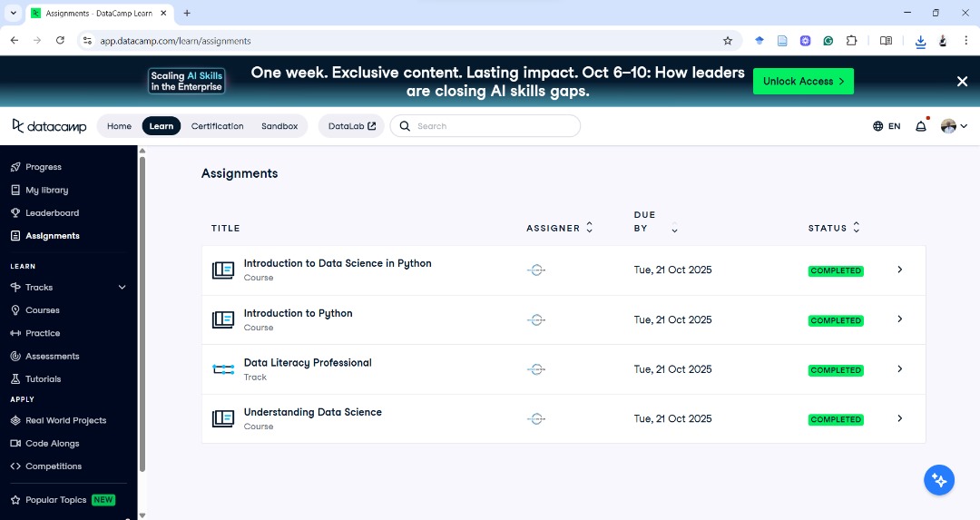Click course icon for Introduction to Python

coord(223,320)
